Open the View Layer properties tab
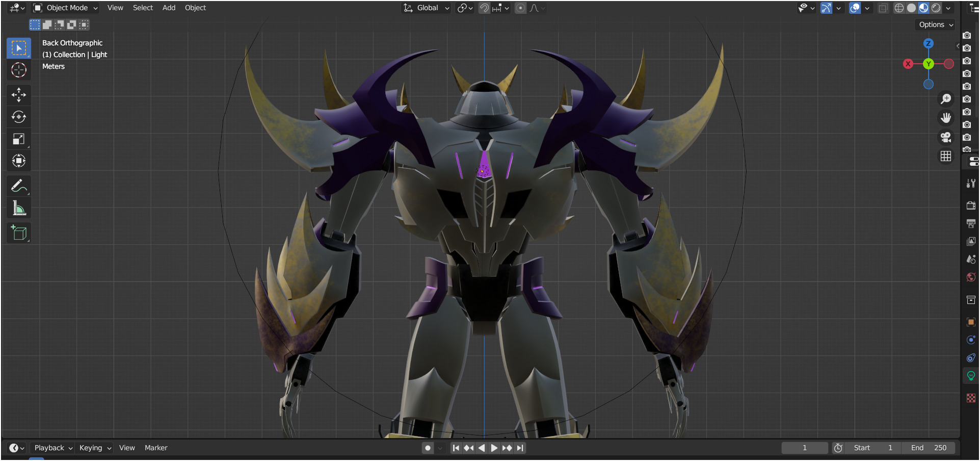 (x=971, y=241)
